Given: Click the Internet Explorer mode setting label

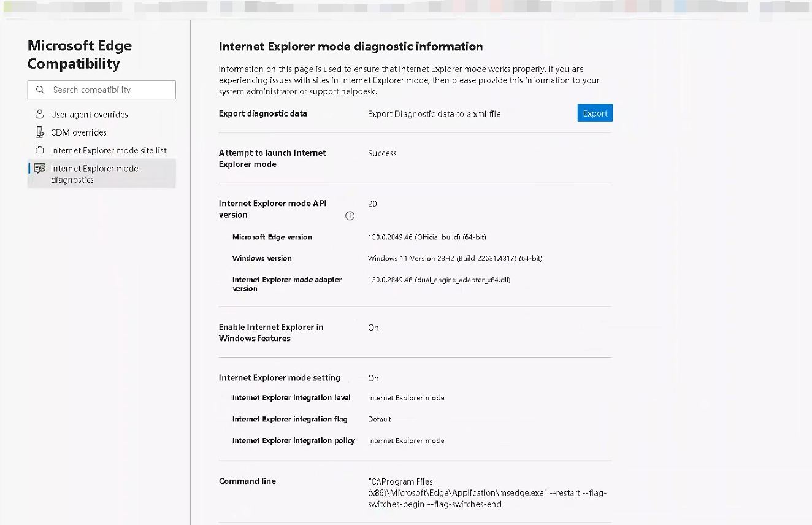Looking at the screenshot, I should coord(280,378).
